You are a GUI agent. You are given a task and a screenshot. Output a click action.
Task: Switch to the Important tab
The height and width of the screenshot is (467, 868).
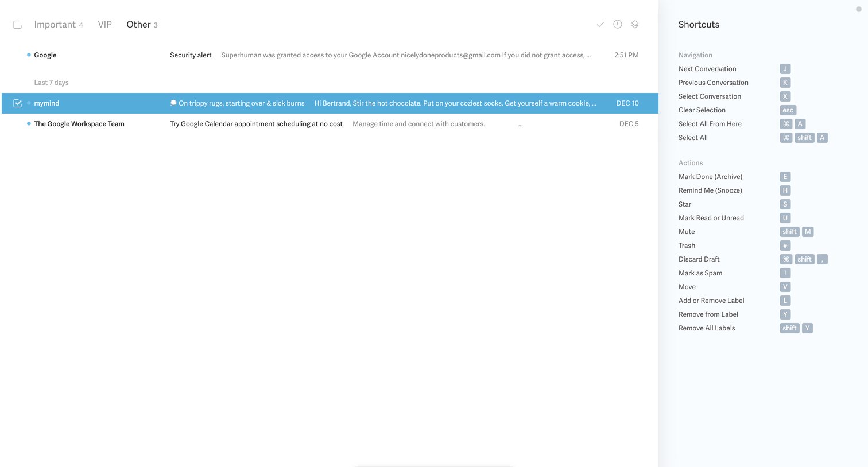click(59, 24)
